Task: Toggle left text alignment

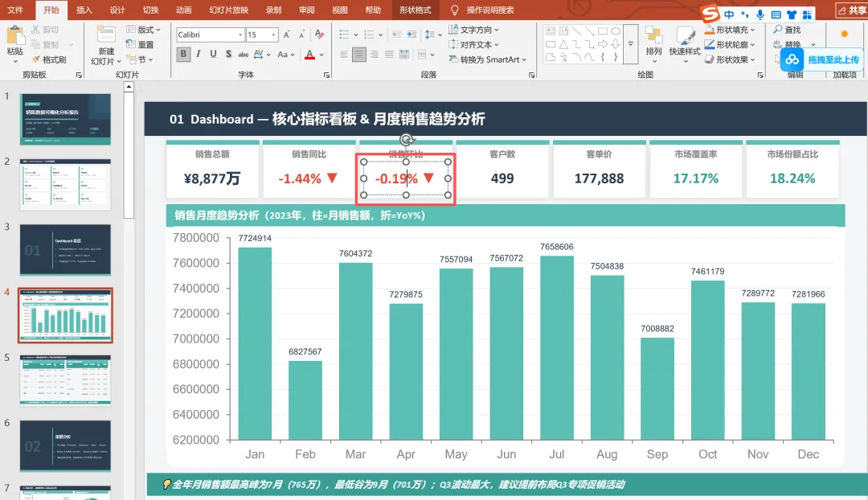Action: [x=344, y=55]
